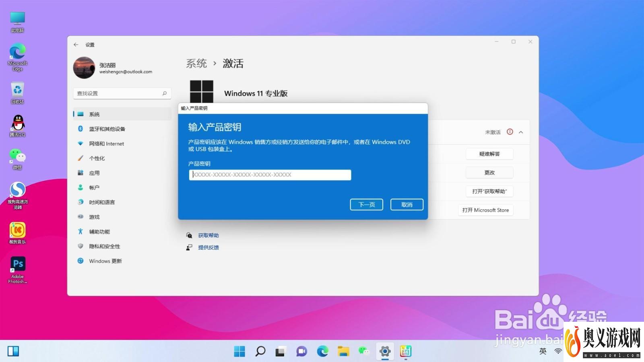Click the not-activated warning icon
Screen dimensions: 644x362
[x=510, y=132]
